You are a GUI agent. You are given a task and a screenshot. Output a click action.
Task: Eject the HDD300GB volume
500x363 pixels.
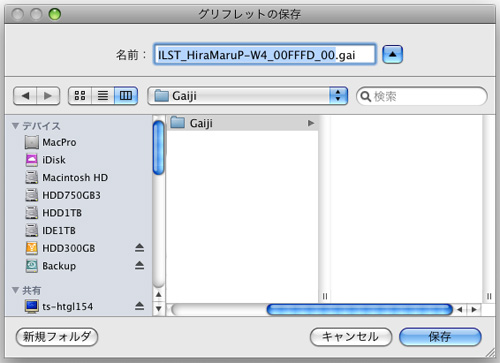[x=139, y=248]
